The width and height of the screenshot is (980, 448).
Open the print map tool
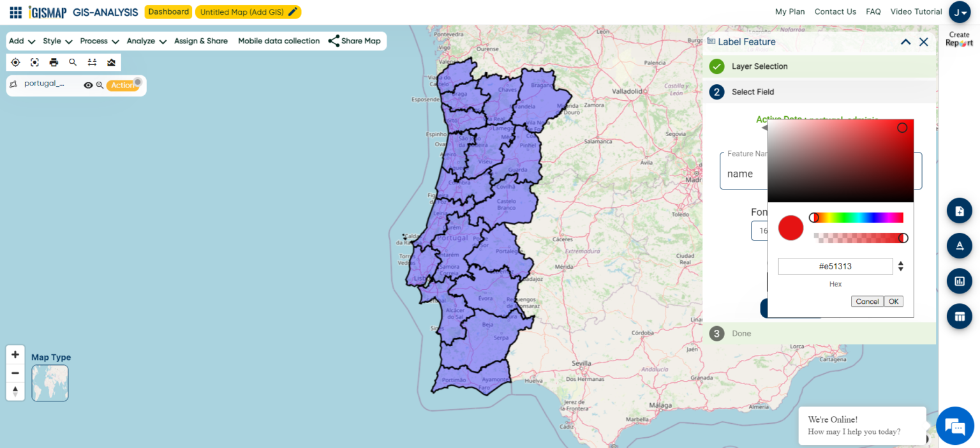54,62
